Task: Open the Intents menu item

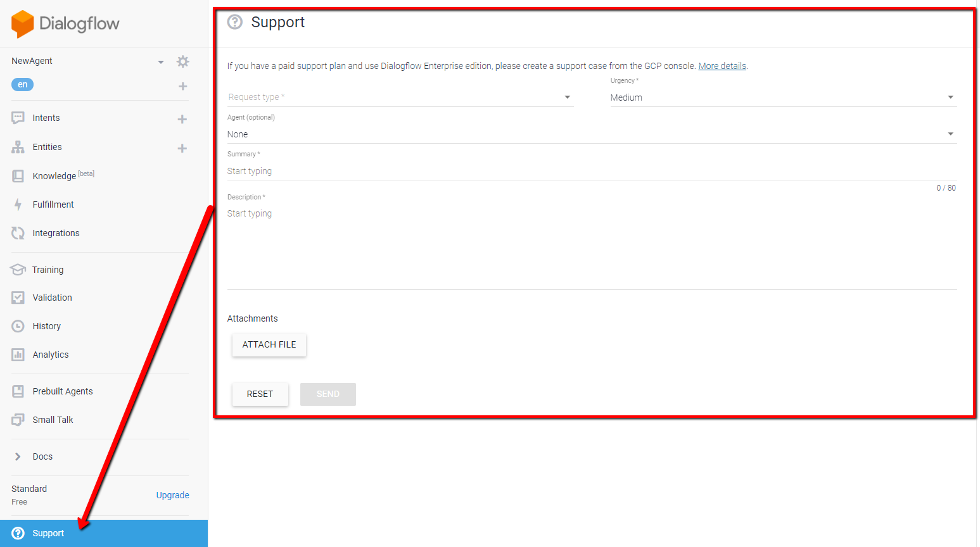Action: (46, 118)
